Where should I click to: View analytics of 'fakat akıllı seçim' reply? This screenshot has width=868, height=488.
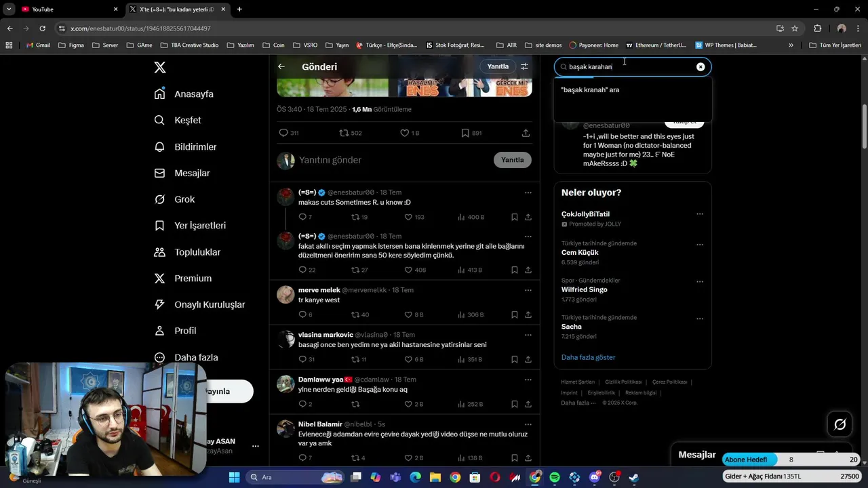[462, 270]
